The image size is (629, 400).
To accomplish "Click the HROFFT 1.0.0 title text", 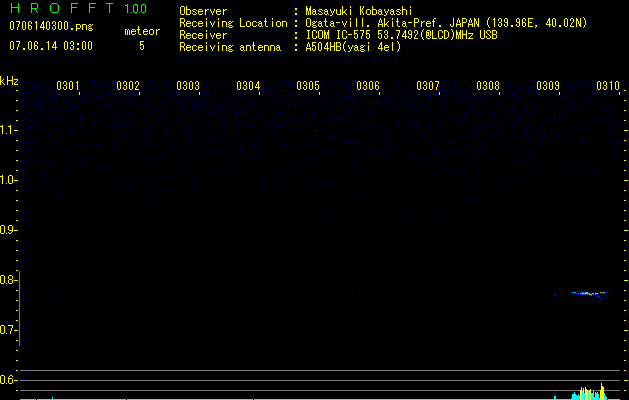I will click(78, 8).
